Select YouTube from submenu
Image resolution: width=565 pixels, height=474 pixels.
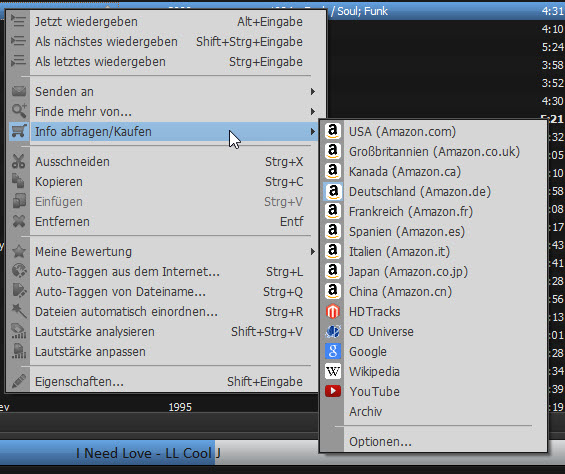(x=433, y=391)
